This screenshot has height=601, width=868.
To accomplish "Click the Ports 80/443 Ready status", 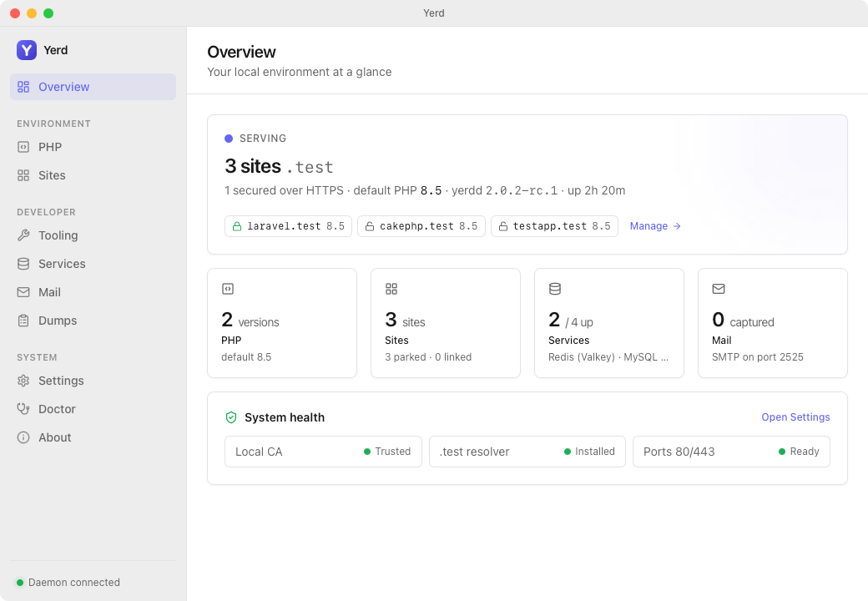I will click(x=731, y=452).
